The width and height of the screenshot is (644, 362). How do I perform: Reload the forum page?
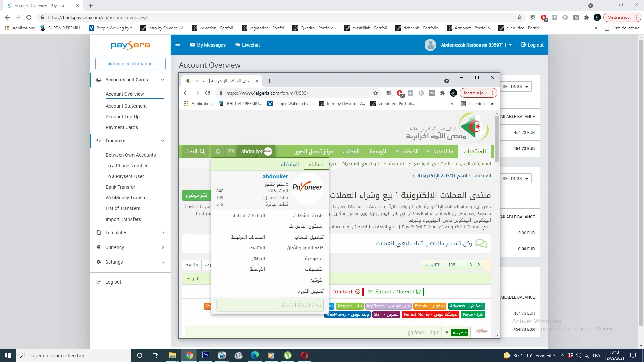(x=208, y=93)
